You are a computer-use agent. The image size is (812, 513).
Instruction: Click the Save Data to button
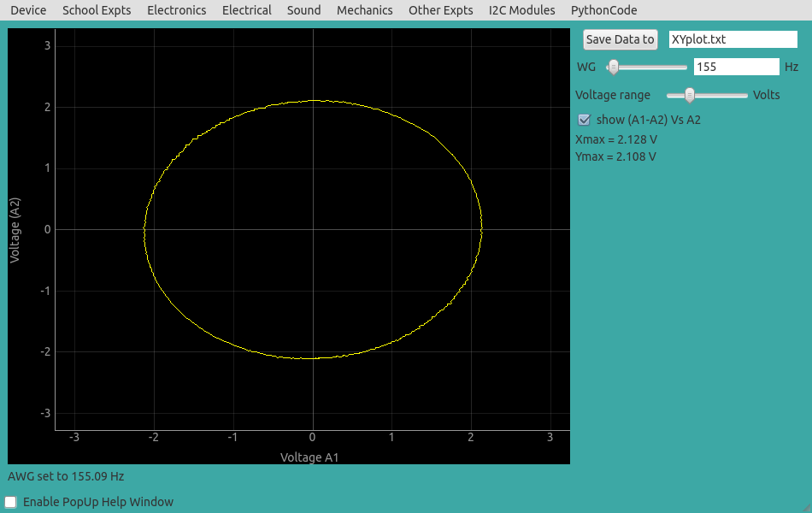(620, 39)
